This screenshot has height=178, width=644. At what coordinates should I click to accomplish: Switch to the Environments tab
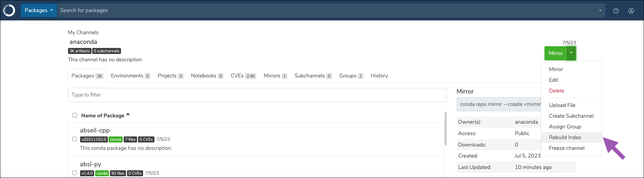click(x=130, y=76)
